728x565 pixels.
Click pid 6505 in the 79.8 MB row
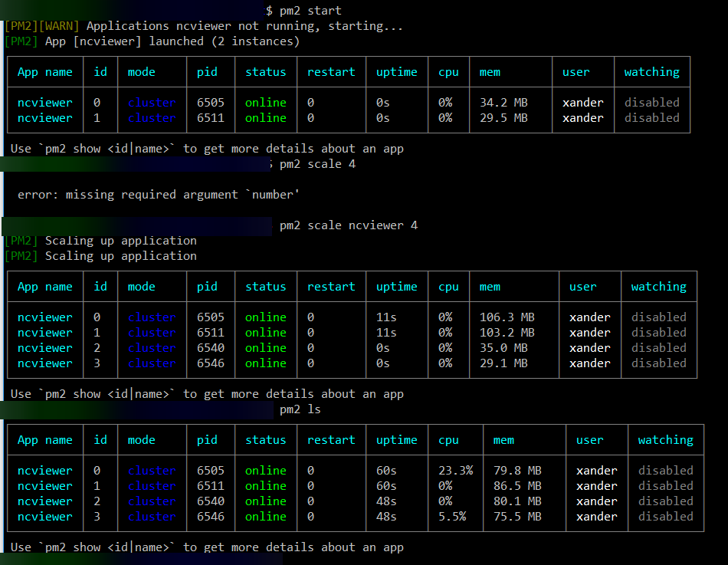click(210, 471)
